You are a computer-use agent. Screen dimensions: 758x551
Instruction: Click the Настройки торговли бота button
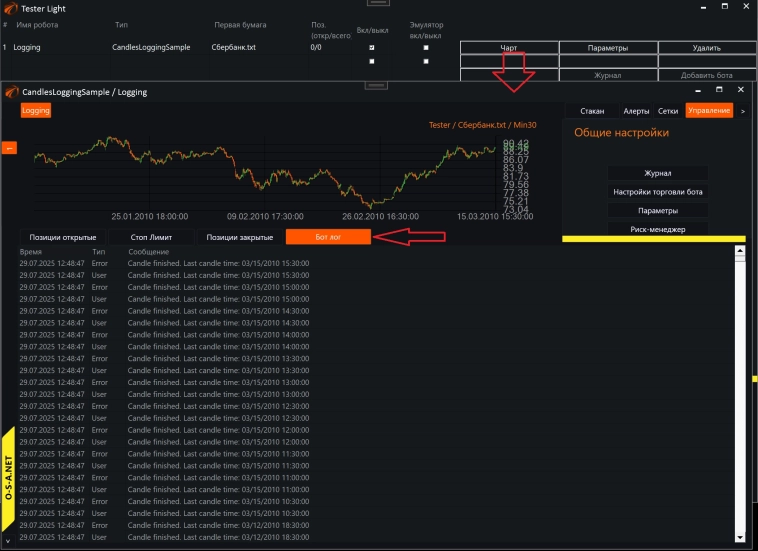tap(658, 192)
